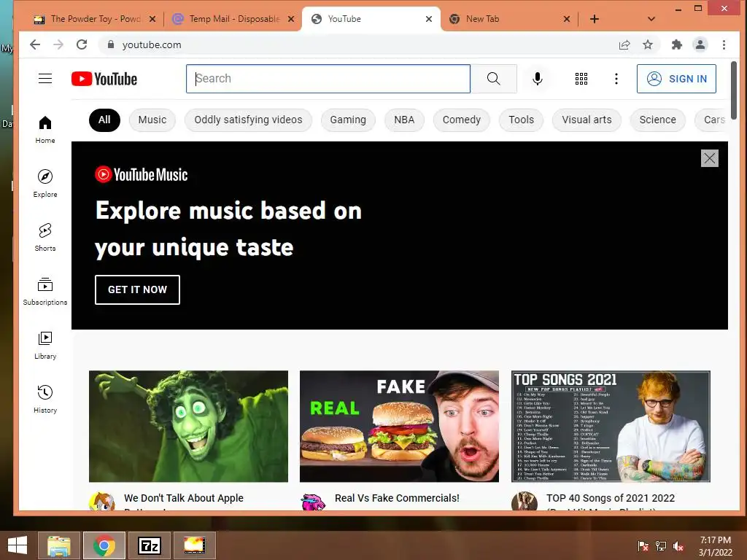747x560 pixels.
Task: Open the TOP SONGS 2021 thumbnail
Action: 611,426
